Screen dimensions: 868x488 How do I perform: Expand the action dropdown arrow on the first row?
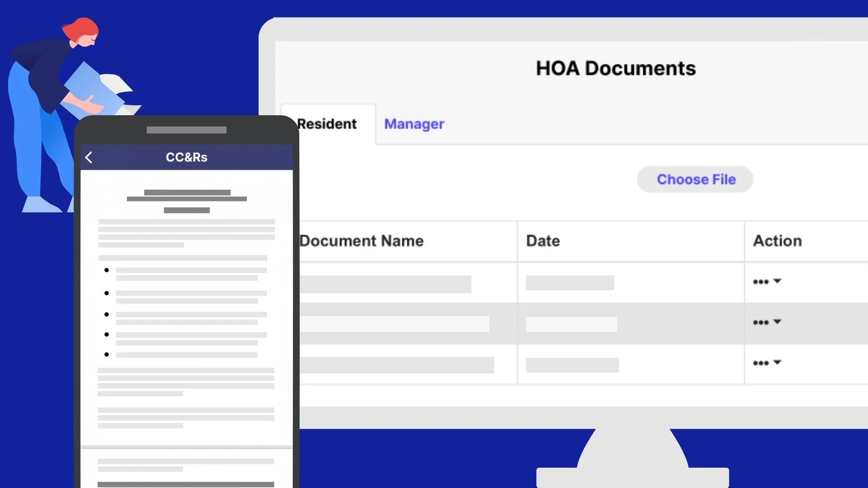778,281
